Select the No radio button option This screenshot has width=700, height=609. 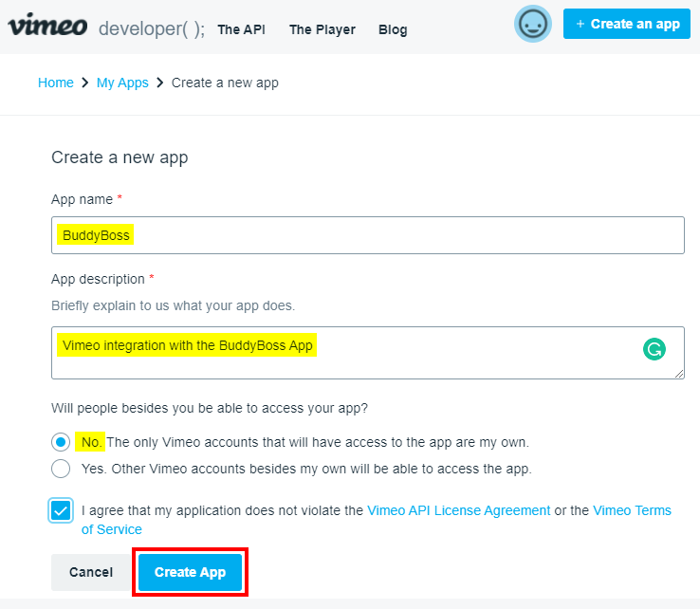tap(61, 442)
